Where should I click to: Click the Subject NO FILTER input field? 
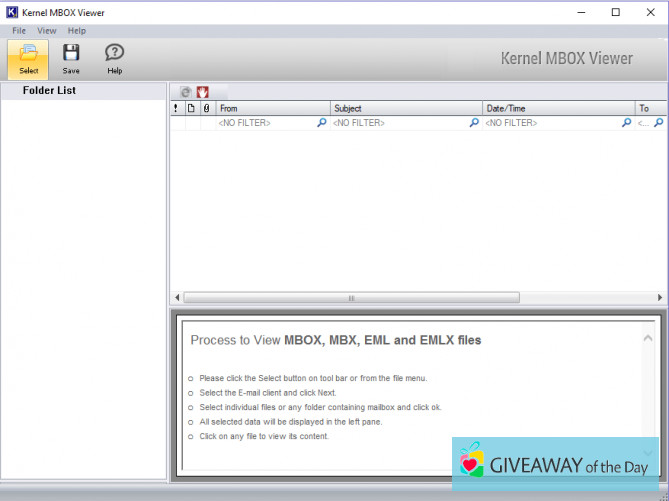[398, 123]
